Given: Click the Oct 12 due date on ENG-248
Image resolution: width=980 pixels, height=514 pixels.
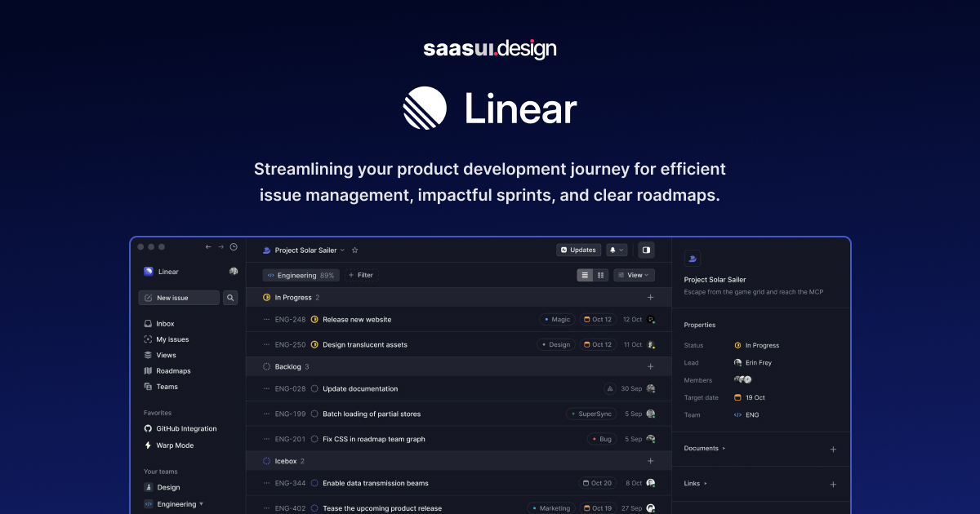Looking at the screenshot, I should 598,320.
